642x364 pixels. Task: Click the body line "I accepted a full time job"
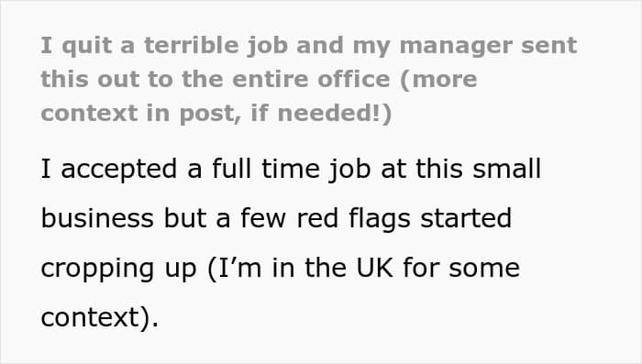[291, 169]
